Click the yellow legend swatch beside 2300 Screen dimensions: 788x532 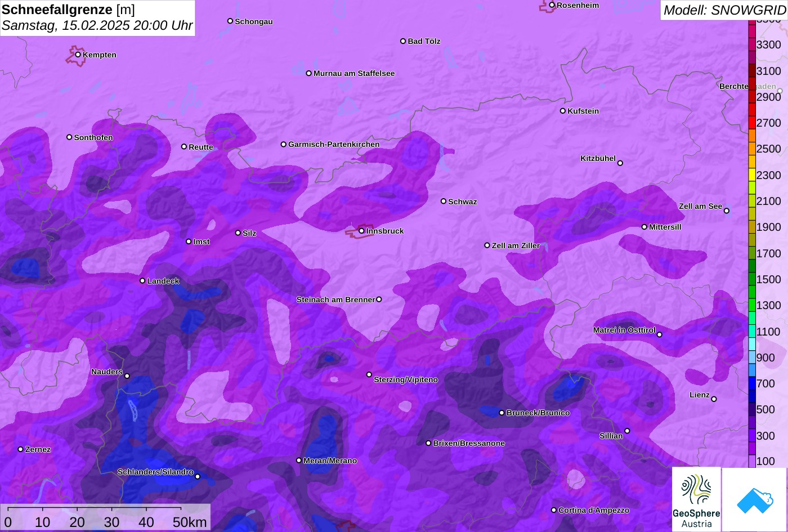click(752, 175)
